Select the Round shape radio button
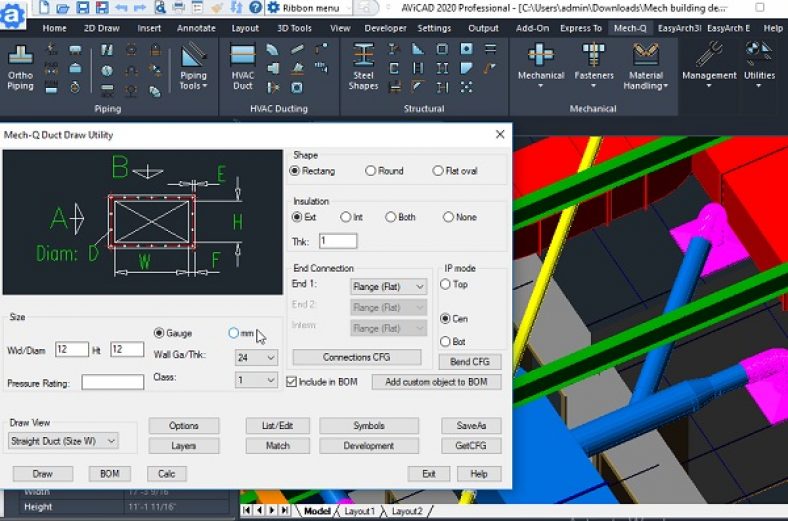Screen dimensions: 788x521 click(x=371, y=171)
